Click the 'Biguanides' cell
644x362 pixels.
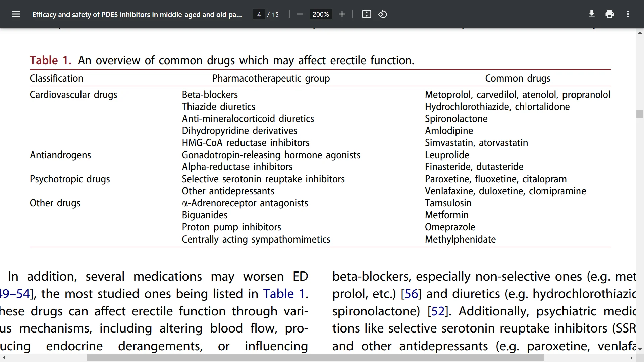[x=205, y=215]
